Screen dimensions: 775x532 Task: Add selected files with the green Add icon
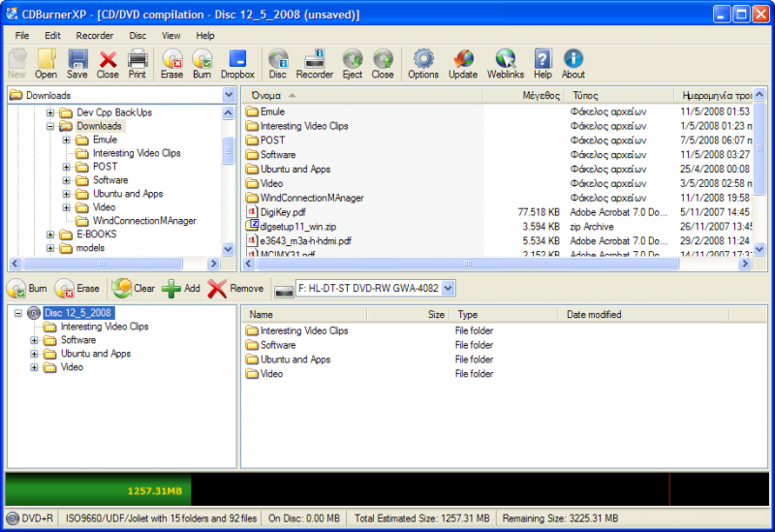pos(181,288)
